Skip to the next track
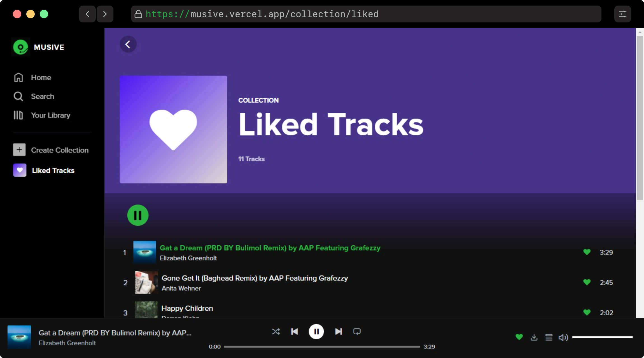644x358 pixels. point(338,332)
